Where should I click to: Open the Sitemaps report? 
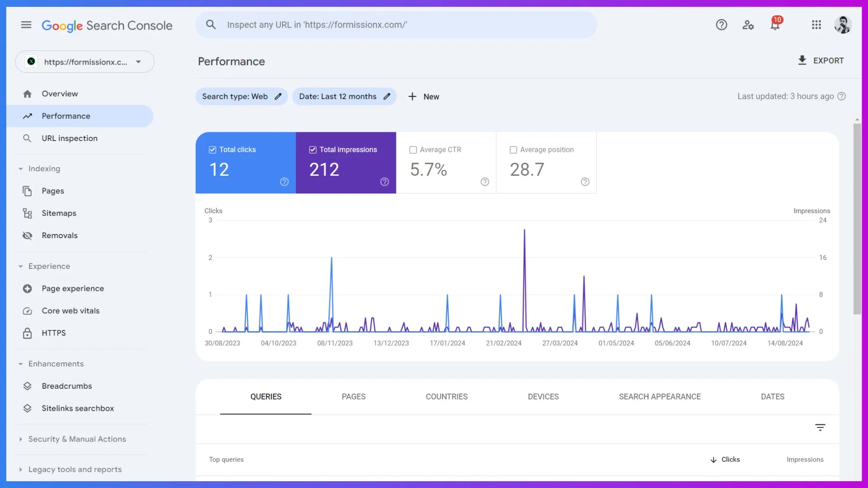(58, 213)
